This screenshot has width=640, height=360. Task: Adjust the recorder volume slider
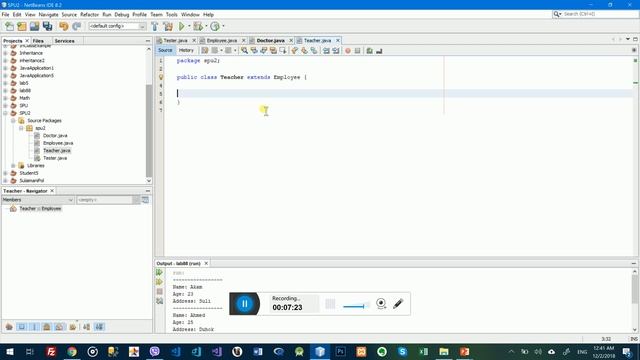click(x=356, y=306)
